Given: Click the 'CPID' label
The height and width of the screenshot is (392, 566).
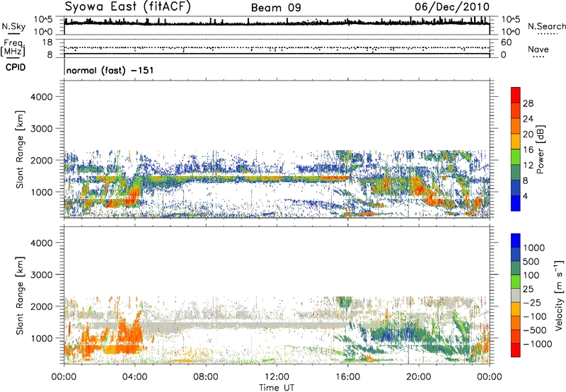Looking at the screenshot, I should 16,67.
